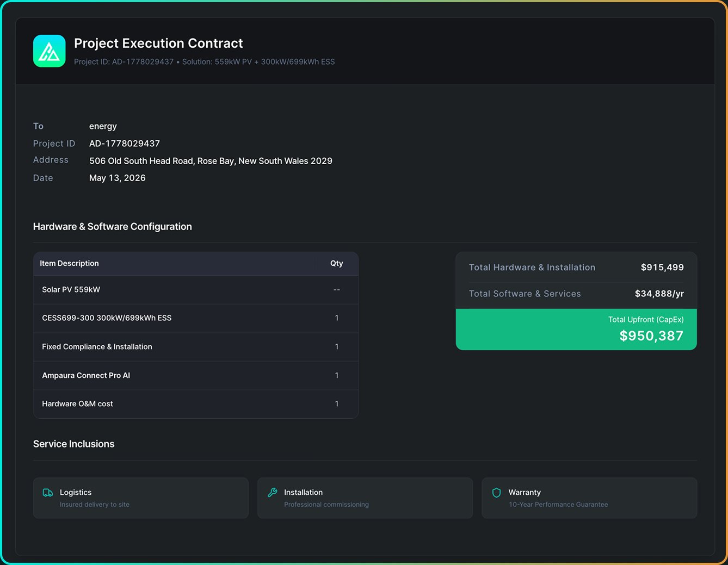Image resolution: width=728 pixels, height=565 pixels.
Task: Click the address 506 Old South Head Road
Action: (x=211, y=161)
